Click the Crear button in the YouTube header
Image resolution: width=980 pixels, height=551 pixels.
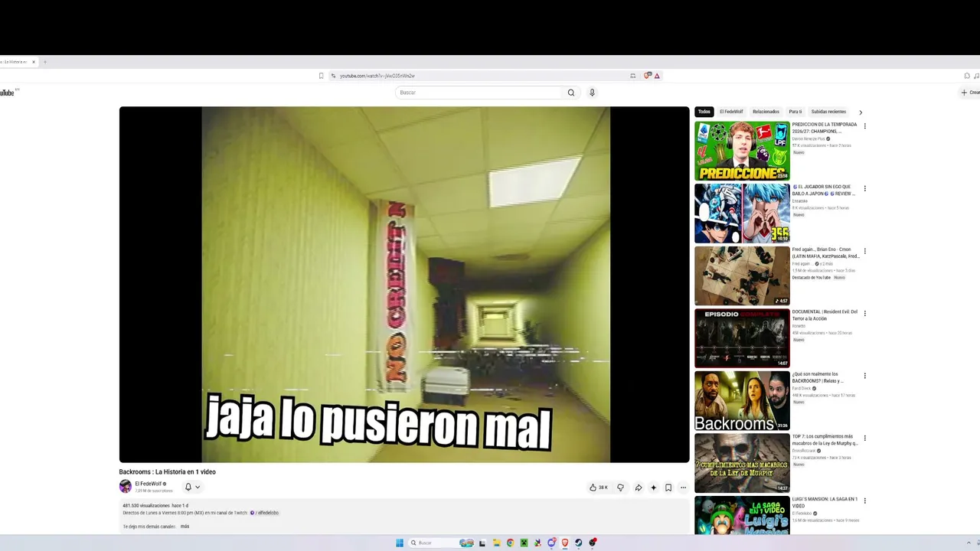pyautogui.click(x=970, y=93)
